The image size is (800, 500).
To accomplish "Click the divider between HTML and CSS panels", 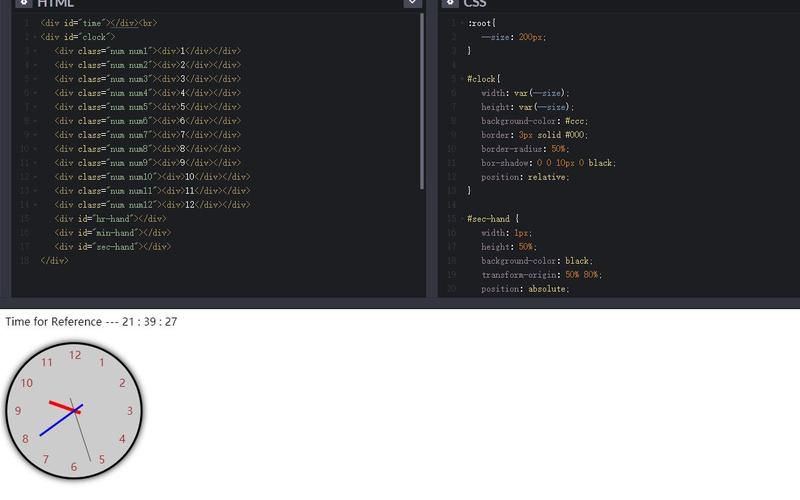I will [x=432, y=150].
